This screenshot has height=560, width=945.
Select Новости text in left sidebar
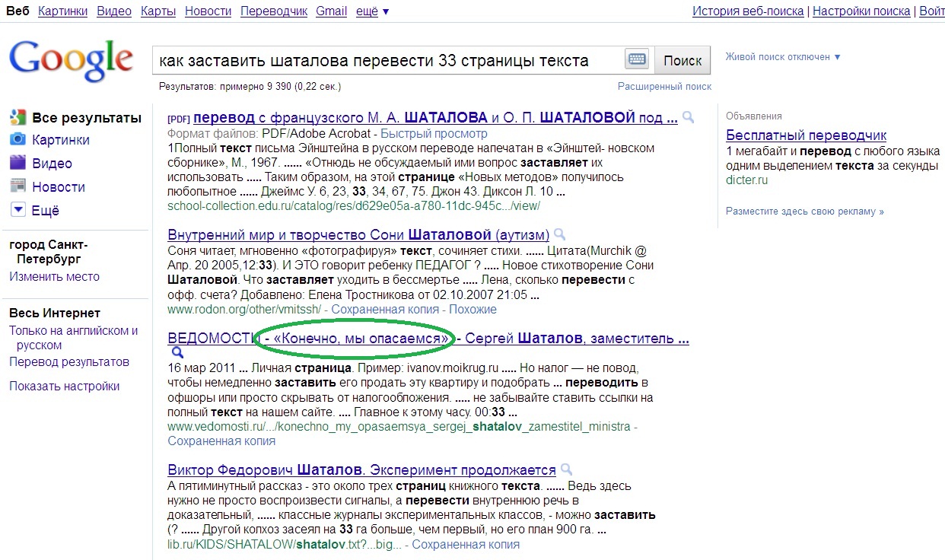pyautogui.click(x=59, y=186)
